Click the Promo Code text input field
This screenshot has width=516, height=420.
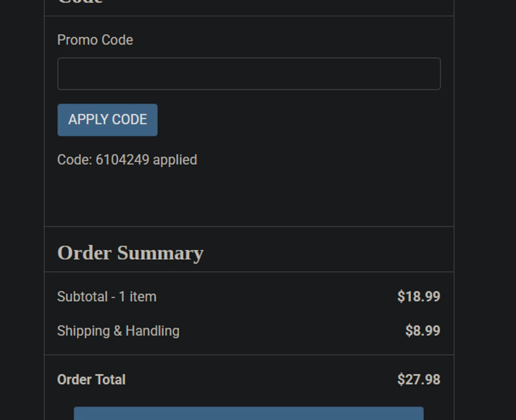[x=249, y=74]
